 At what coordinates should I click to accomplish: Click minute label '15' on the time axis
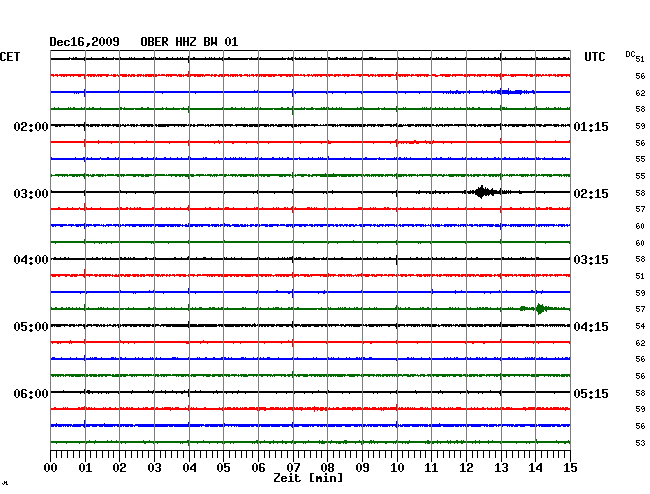tap(570, 467)
